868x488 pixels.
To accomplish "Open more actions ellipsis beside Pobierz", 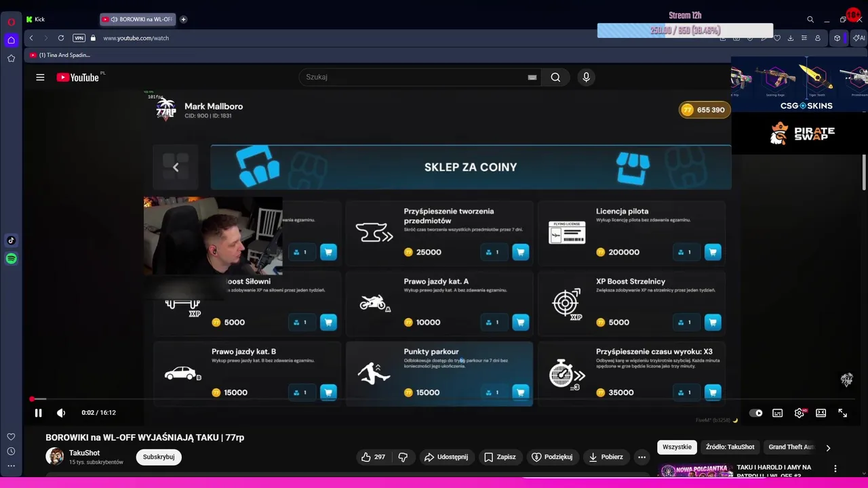I will (x=642, y=457).
